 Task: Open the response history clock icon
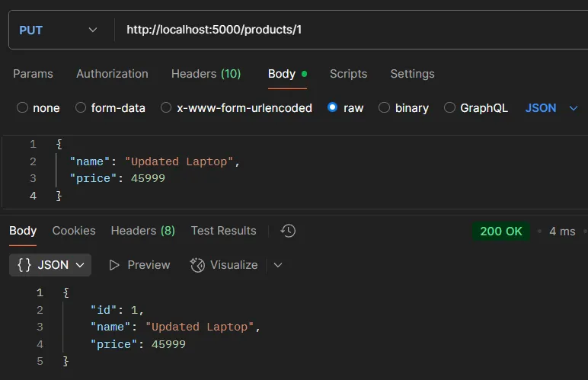point(288,231)
